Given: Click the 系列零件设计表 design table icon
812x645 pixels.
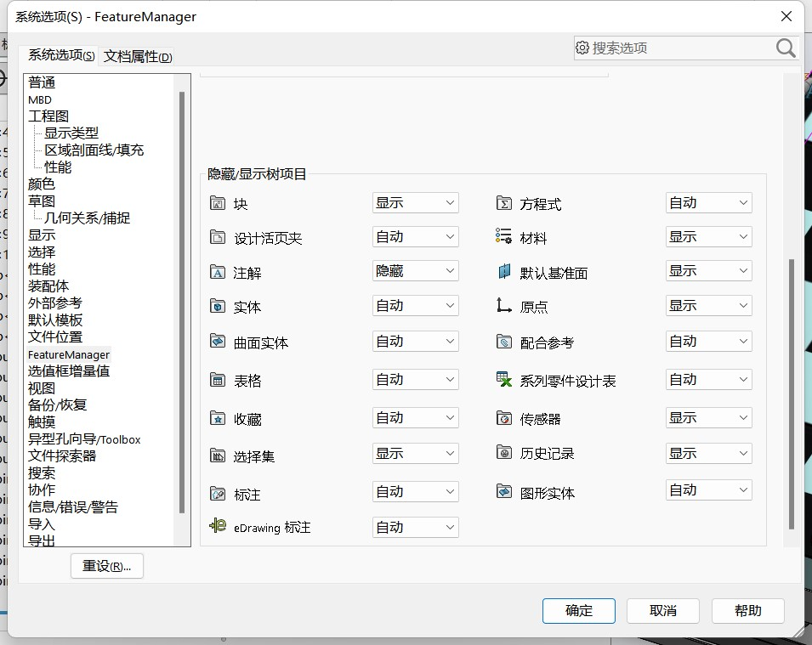Looking at the screenshot, I should click(504, 381).
